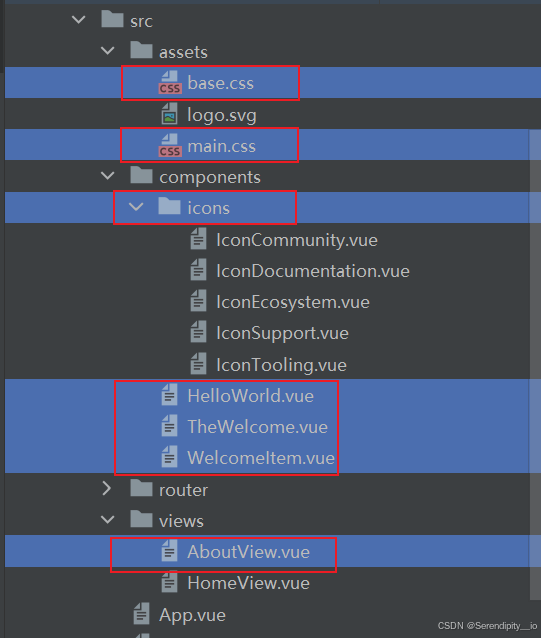Select TheWelcome.vue file name
This screenshot has width=541, height=638.
tap(257, 427)
